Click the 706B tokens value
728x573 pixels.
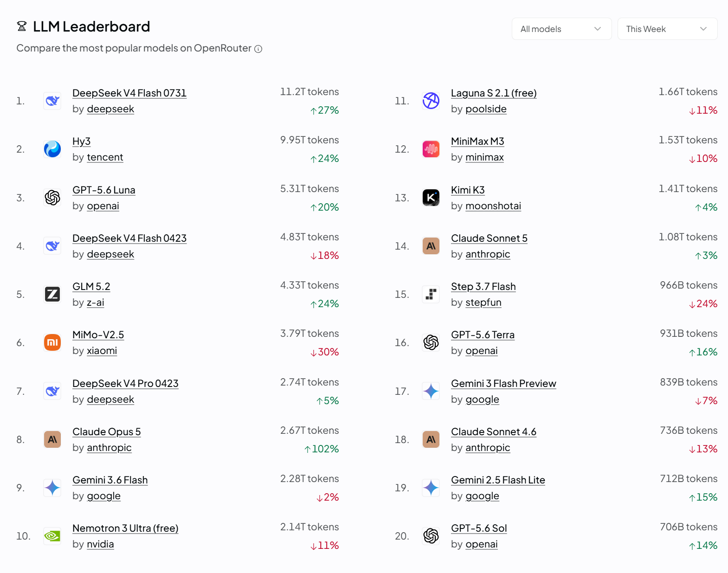tap(689, 527)
